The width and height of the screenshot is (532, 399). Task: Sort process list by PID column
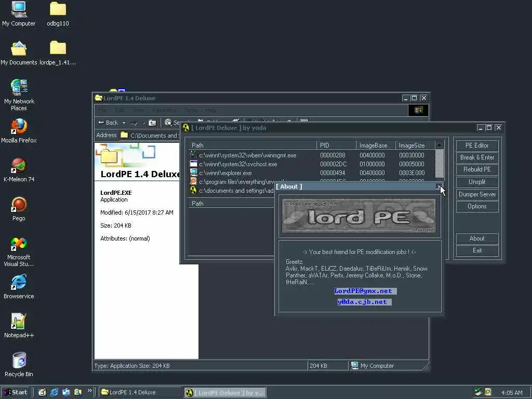point(336,145)
